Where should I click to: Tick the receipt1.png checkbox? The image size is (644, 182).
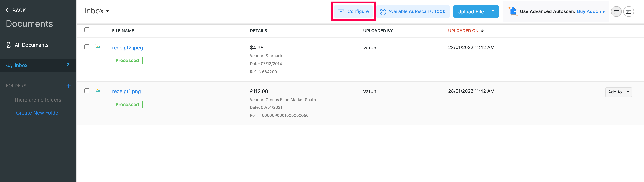87,91
